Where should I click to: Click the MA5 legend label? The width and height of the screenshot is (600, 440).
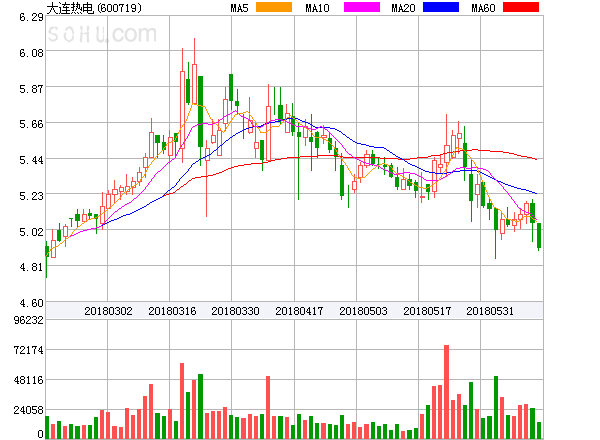click(239, 8)
